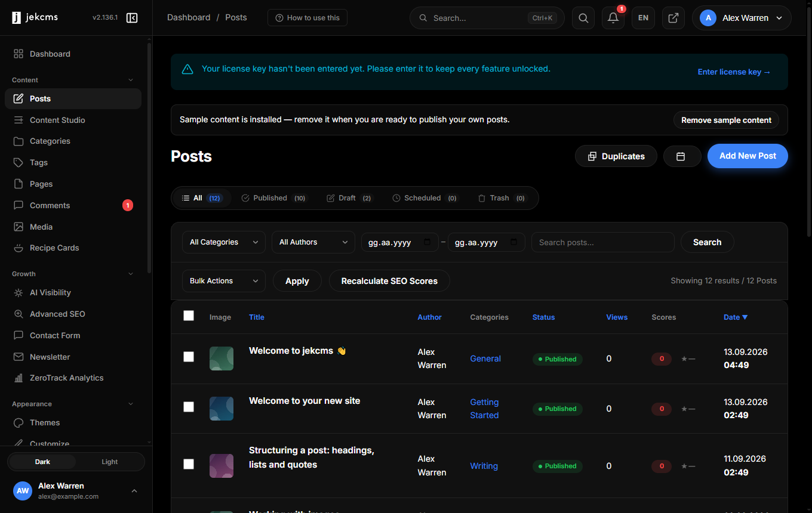Image resolution: width=812 pixels, height=513 pixels.
Task: Open the notifications bell
Action: pos(613,18)
